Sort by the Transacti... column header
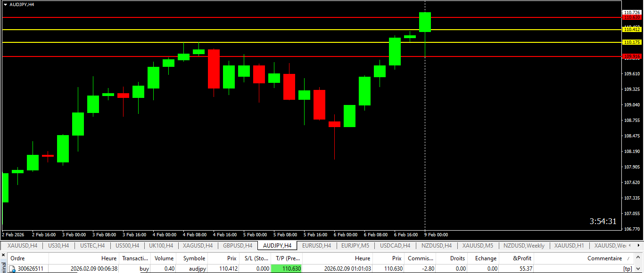This screenshot has width=644, height=273. click(x=135, y=258)
